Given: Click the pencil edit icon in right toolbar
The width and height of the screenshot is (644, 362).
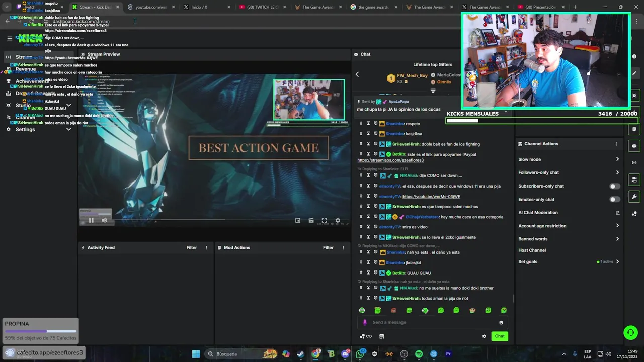Looking at the screenshot, I should [x=634, y=73].
